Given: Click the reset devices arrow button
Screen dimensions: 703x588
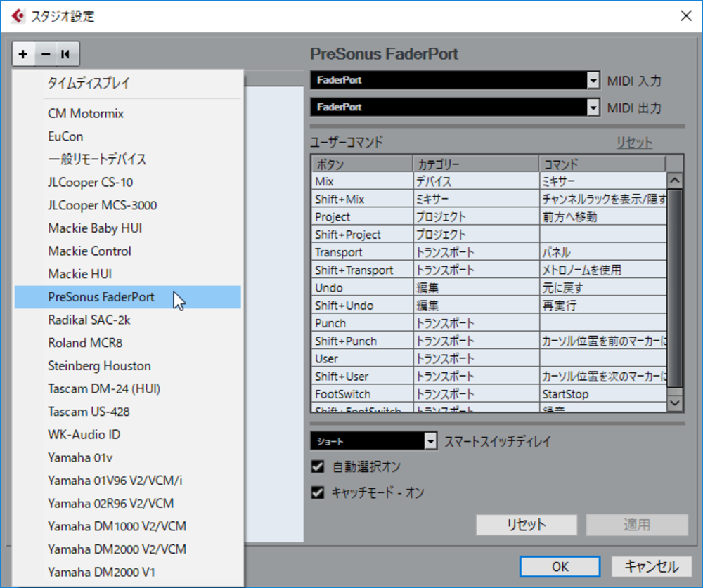Looking at the screenshot, I should point(66,54).
